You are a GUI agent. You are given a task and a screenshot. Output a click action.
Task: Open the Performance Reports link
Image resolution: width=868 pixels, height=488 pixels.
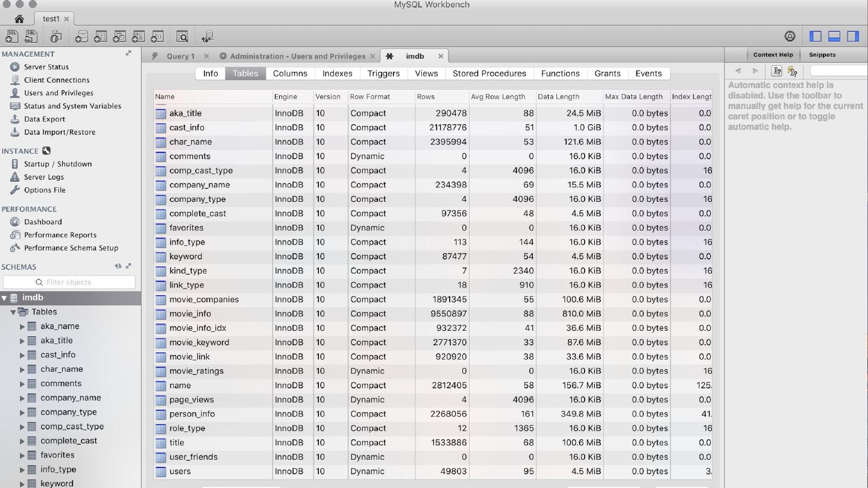(60, 235)
